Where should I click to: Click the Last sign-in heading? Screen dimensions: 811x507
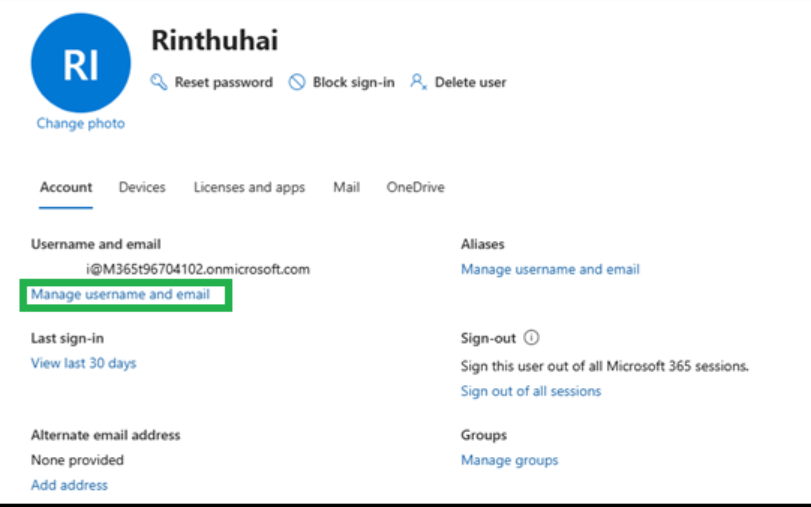(67, 338)
